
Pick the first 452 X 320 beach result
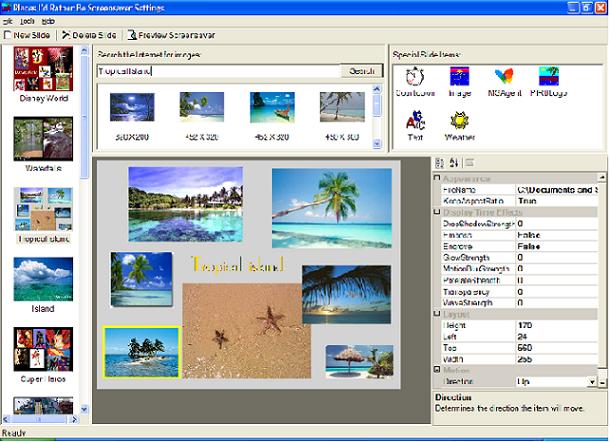tap(202, 107)
